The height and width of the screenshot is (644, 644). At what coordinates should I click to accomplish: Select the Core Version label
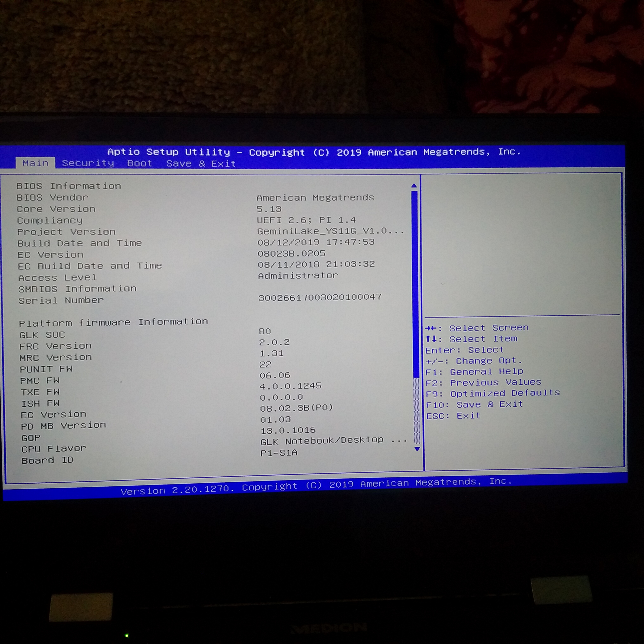click(56, 209)
